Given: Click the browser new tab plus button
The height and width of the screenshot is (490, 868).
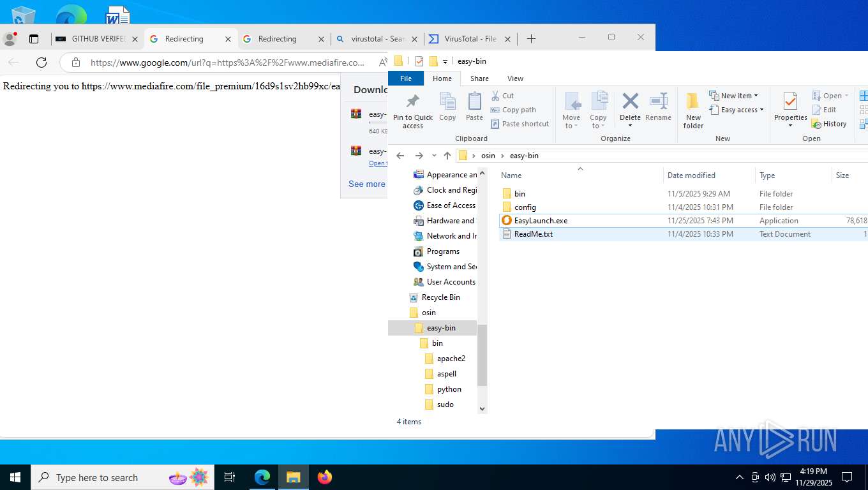Looking at the screenshot, I should (531, 39).
